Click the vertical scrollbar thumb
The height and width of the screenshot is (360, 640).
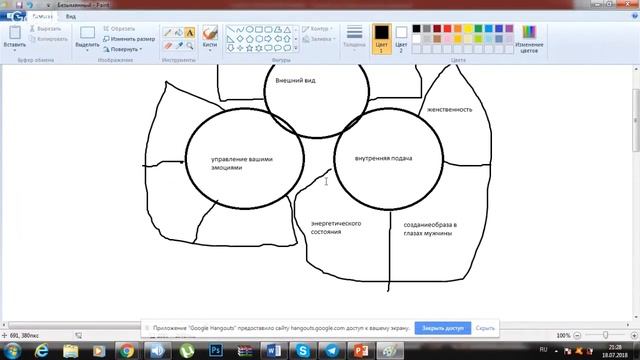636,119
